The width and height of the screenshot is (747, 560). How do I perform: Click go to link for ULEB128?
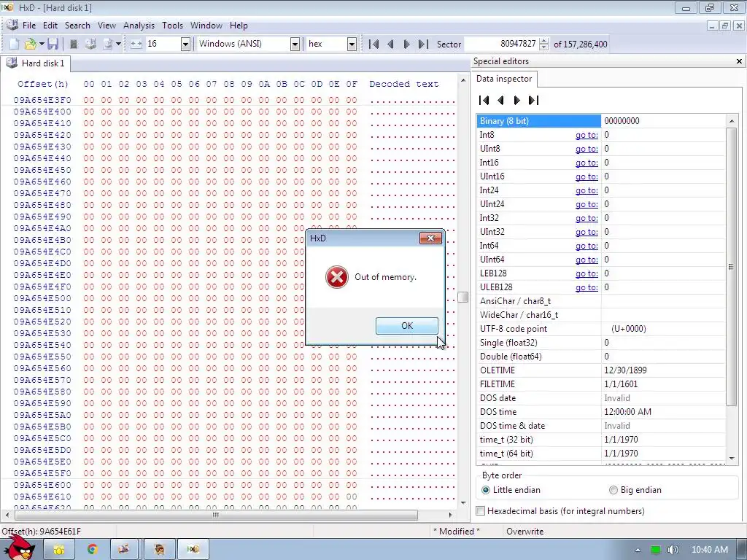(x=587, y=287)
